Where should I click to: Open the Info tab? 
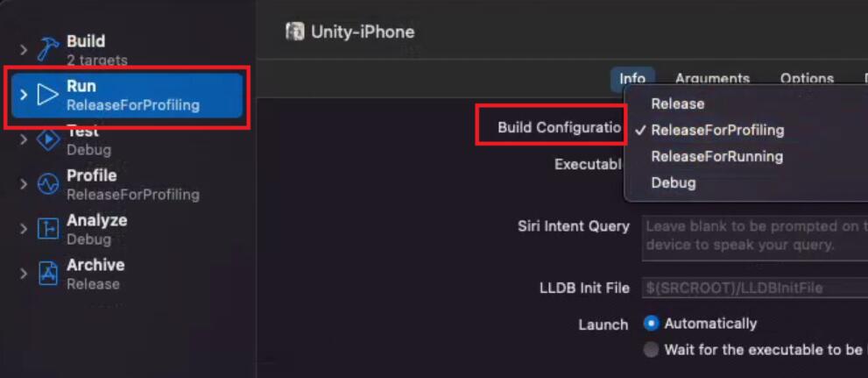click(632, 79)
